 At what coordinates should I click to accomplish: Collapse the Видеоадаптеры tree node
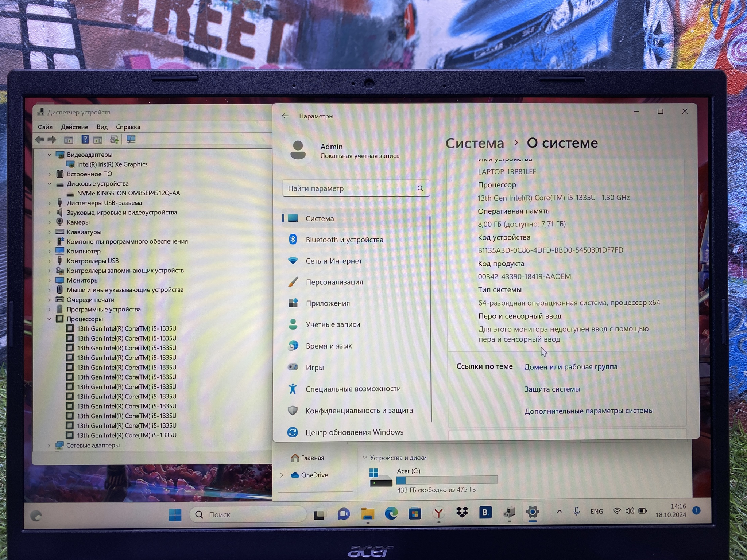coord(50,155)
